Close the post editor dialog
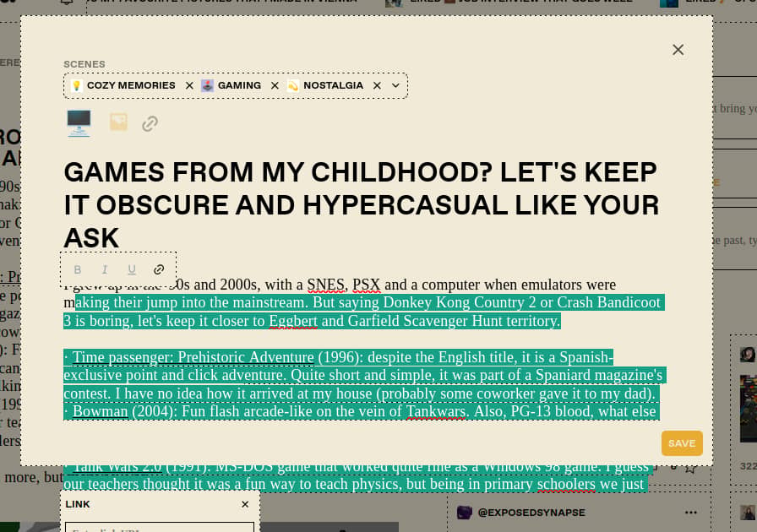This screenshot has width=757, height=532. pyautogui.click(x=678, y=50)
